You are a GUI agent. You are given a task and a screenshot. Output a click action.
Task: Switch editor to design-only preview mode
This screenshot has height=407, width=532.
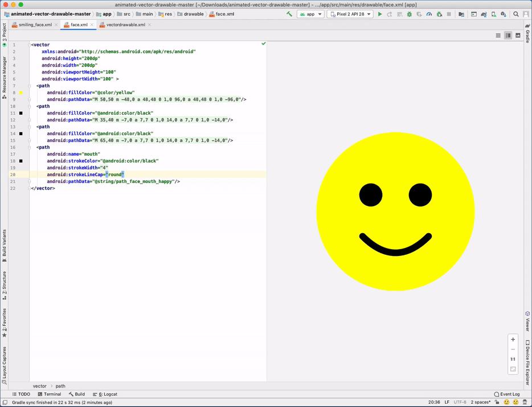pos(518,35)
